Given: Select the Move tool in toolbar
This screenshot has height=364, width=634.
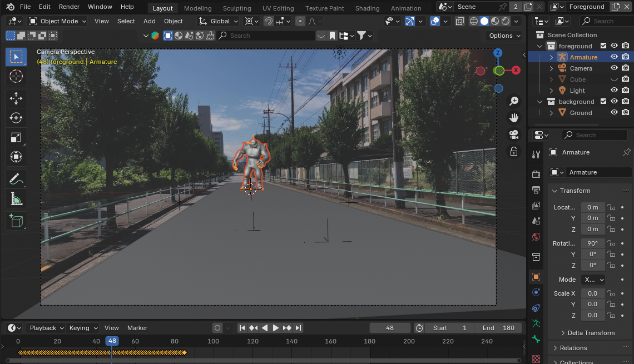Looking at the screenshot, I should [16, 98].
